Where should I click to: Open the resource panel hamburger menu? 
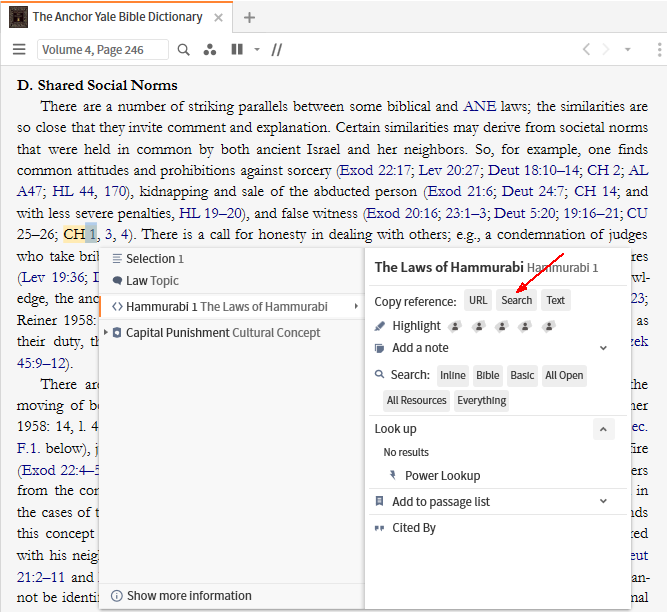click(x=19, y=50)
